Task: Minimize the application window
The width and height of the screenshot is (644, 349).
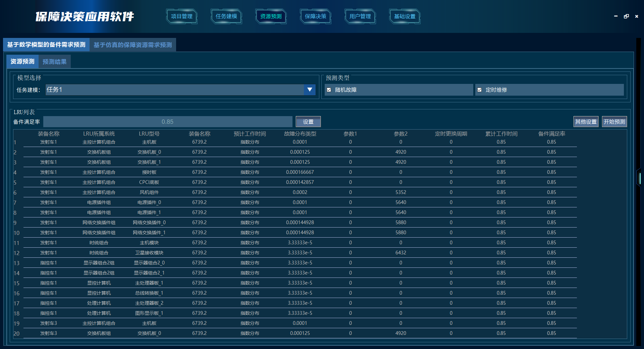Action: (x=616, y=16)
